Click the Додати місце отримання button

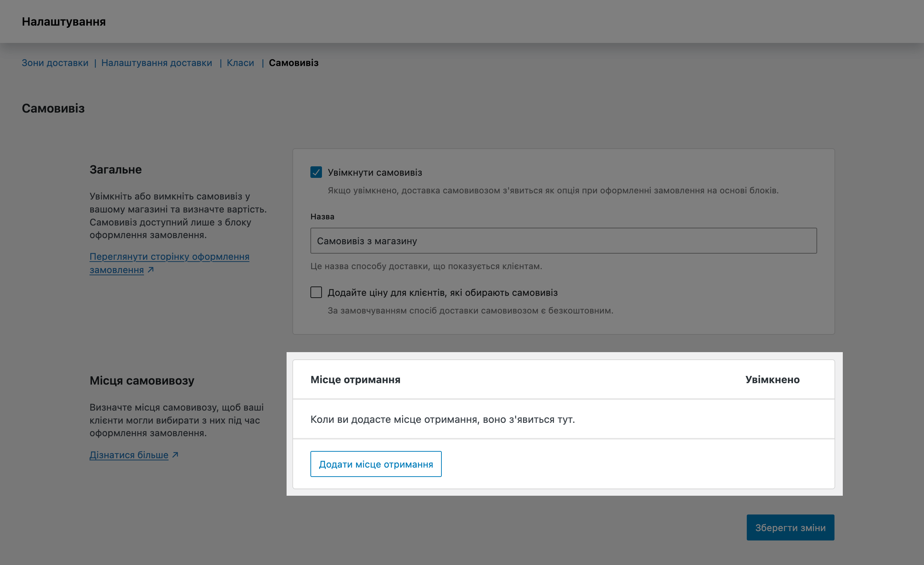point(376,464)
